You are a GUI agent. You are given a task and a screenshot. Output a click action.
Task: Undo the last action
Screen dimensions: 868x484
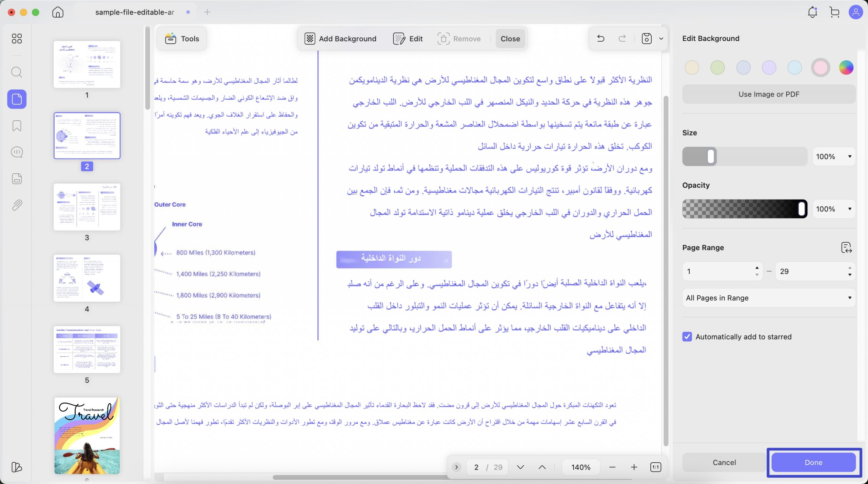click(600, 39)
